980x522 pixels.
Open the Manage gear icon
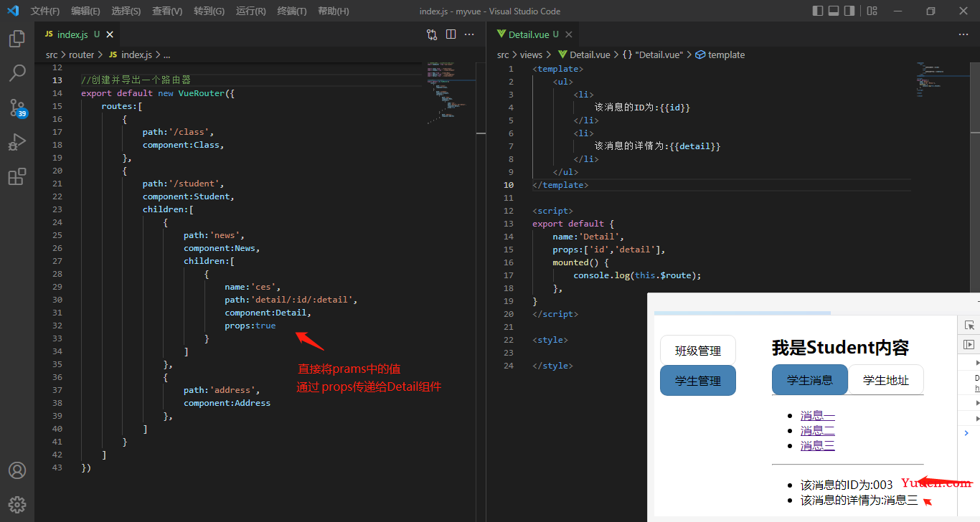coord(17,504)
